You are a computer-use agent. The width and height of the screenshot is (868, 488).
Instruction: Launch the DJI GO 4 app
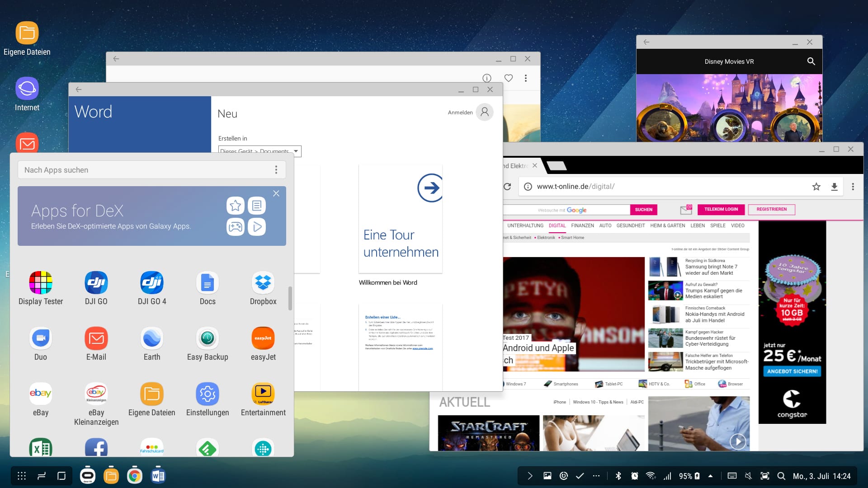[152, 283]
